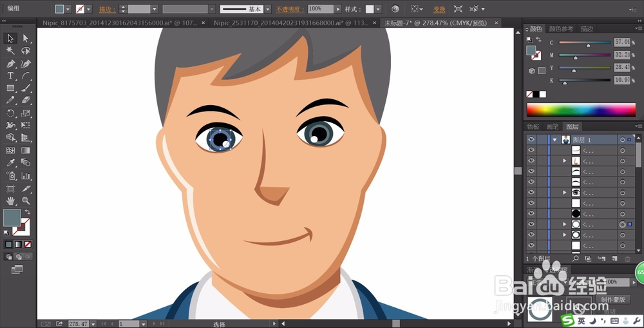This screenshot has height=328, width=644.
Task: Click the 制作蒙版 button
Action: (613, 300)
